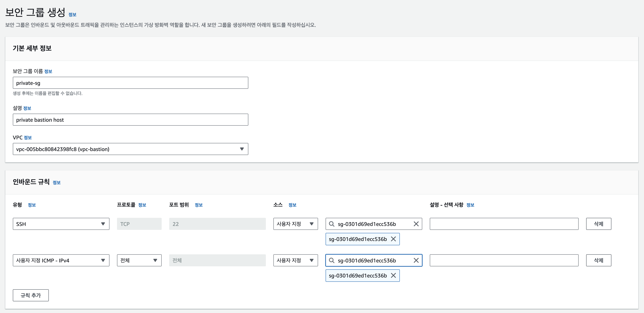
Task: Open the VPC selection dropdown
Action: [x=130, y=149]
